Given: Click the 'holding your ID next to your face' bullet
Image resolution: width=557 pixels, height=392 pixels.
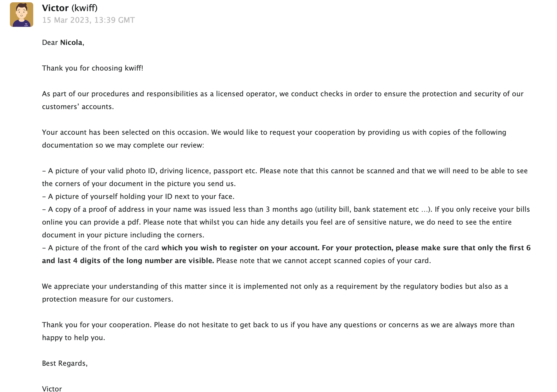Looking at the screenshot, I should pos(138,197).
